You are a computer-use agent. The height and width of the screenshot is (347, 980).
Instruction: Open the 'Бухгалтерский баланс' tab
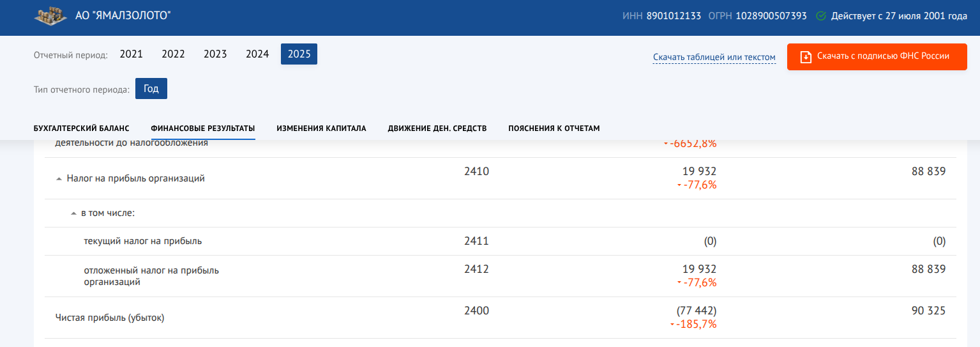pos(81,128)
